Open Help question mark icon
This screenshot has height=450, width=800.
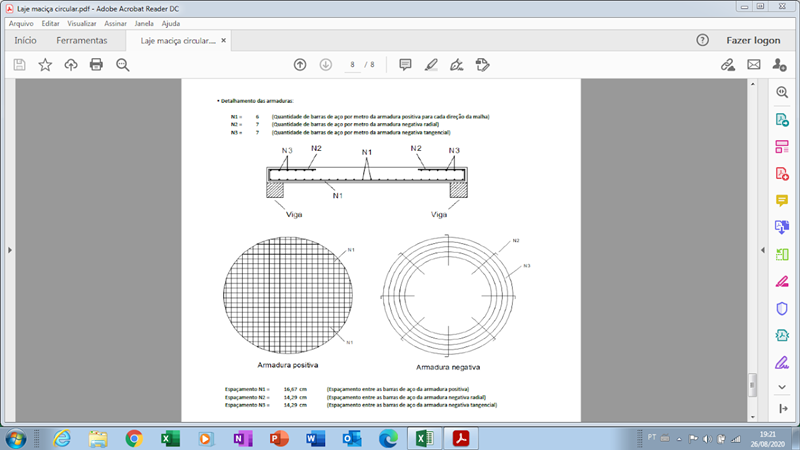pos(703,40)
